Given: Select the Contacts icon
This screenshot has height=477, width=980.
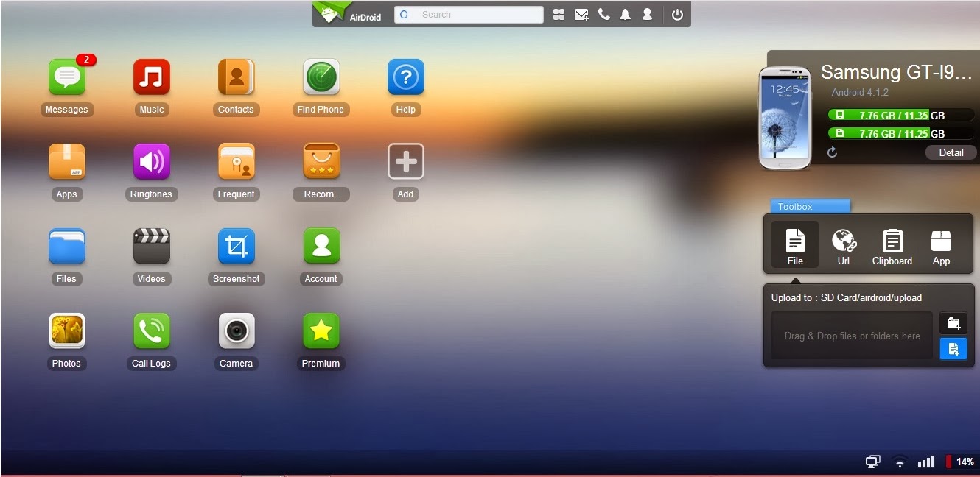Looking at the screenshot, I should [236, 76].
